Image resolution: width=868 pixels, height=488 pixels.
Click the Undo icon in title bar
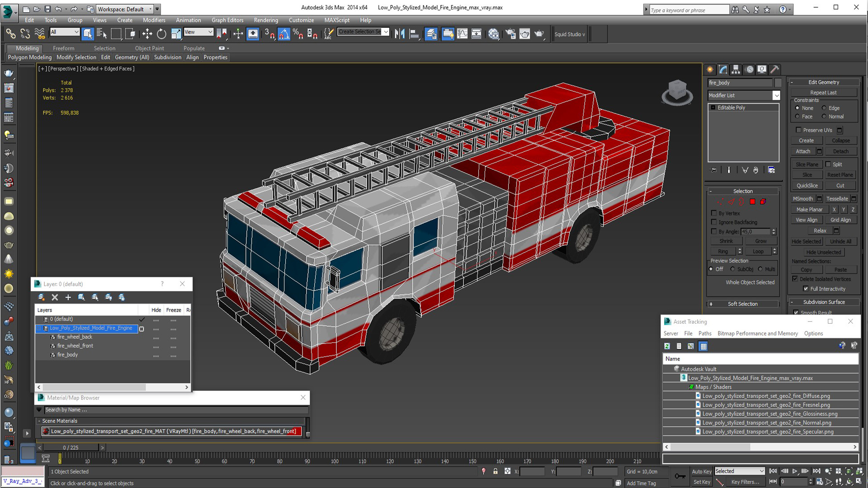(58, 9)
